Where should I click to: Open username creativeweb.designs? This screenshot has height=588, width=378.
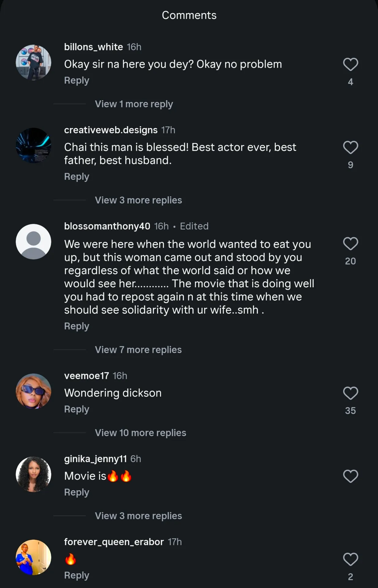click(x=111, y=130)
